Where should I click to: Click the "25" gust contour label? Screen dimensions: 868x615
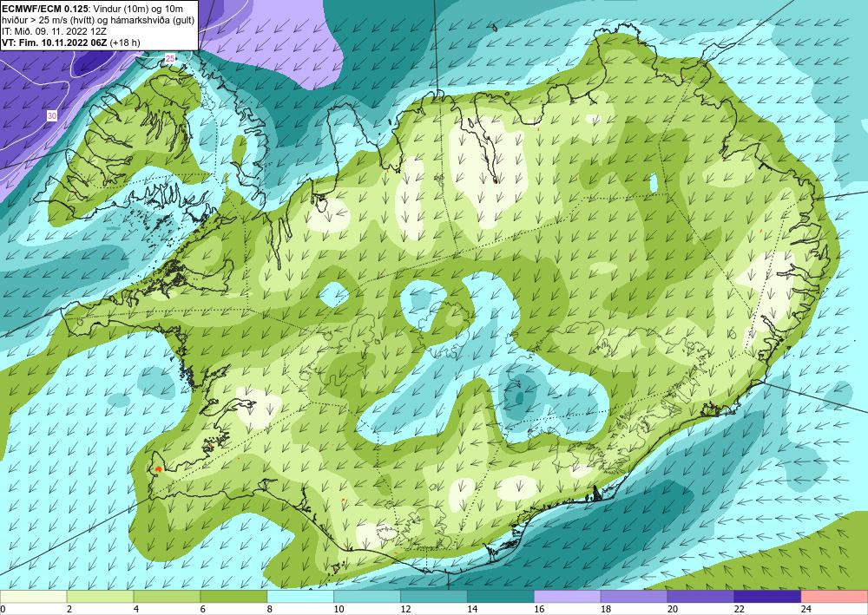coord(170,59)
